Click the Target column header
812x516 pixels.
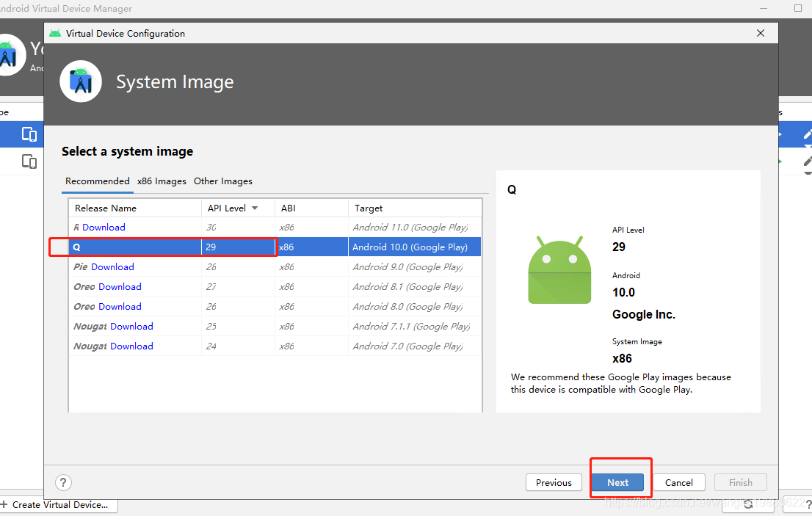[415, 208]
